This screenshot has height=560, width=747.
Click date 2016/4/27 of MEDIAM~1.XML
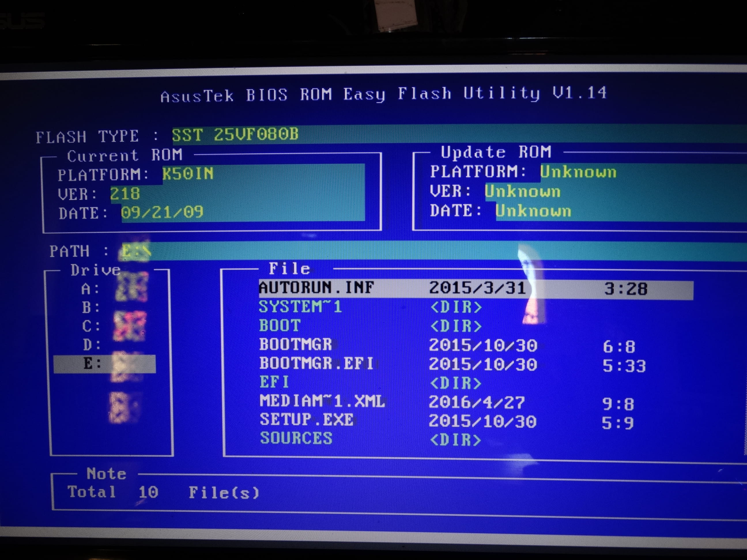tap(476, 402)
